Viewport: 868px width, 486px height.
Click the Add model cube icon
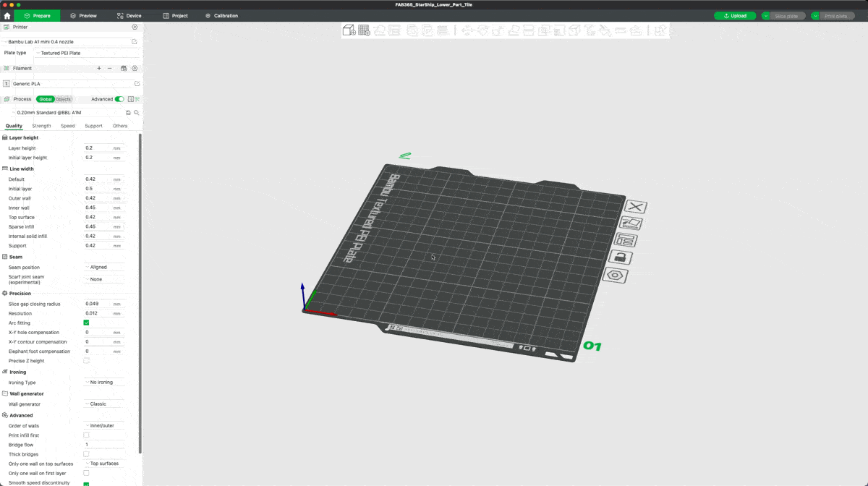349,30
